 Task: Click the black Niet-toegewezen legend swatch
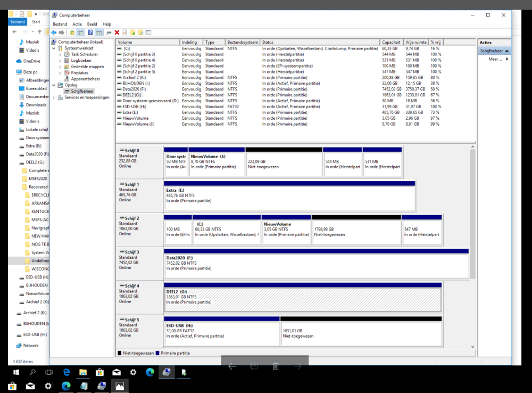[120, 353]
